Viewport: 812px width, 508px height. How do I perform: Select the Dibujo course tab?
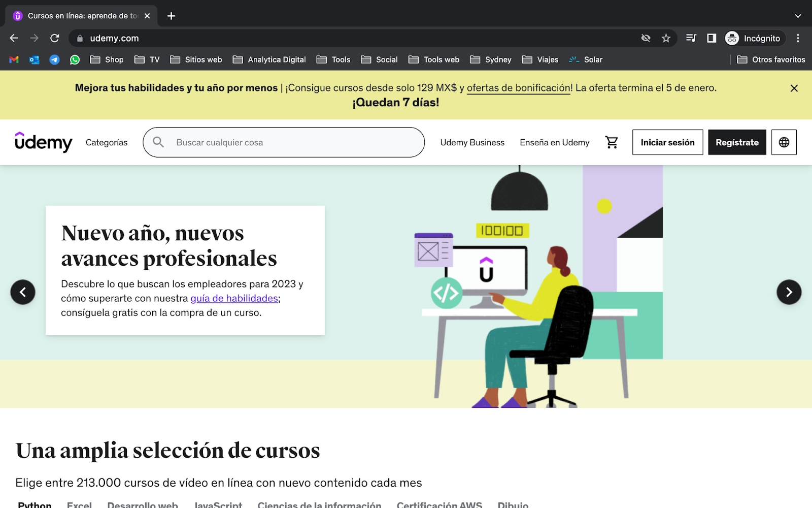coord(513,505)
